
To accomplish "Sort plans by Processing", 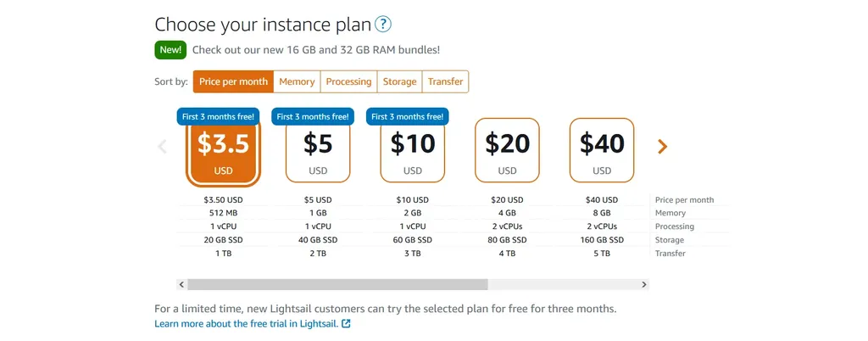I will point(348,81).
